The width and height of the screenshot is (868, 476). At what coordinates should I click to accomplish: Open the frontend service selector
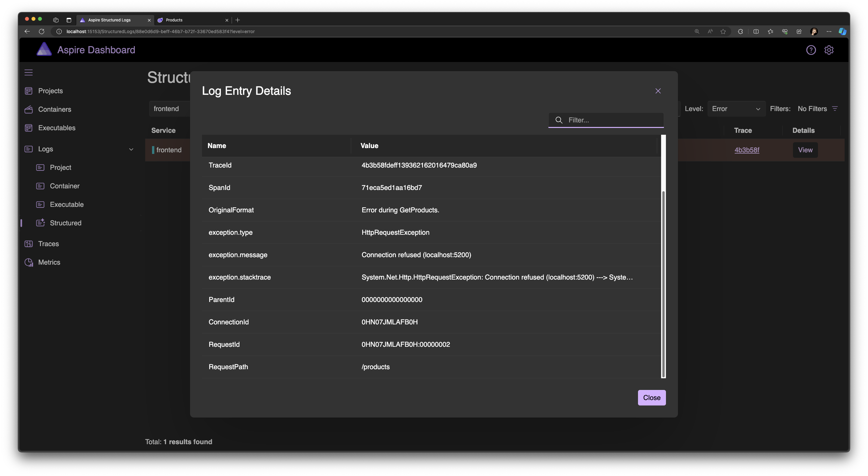coord(170,109)
